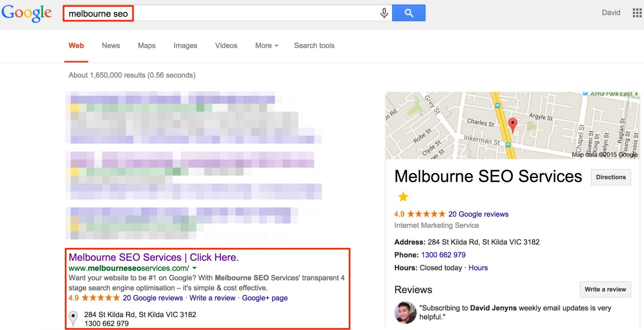
Task: Click Write a review link in search result
Action: pos(212,298)
